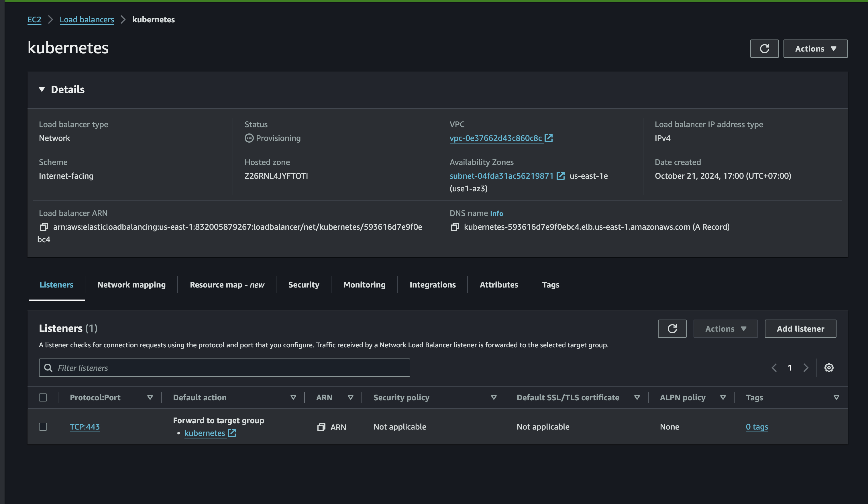Viewport: 868px width, 504px height.
Task: Copy the TCP:443 listener ARN
Action: (321, 427)
